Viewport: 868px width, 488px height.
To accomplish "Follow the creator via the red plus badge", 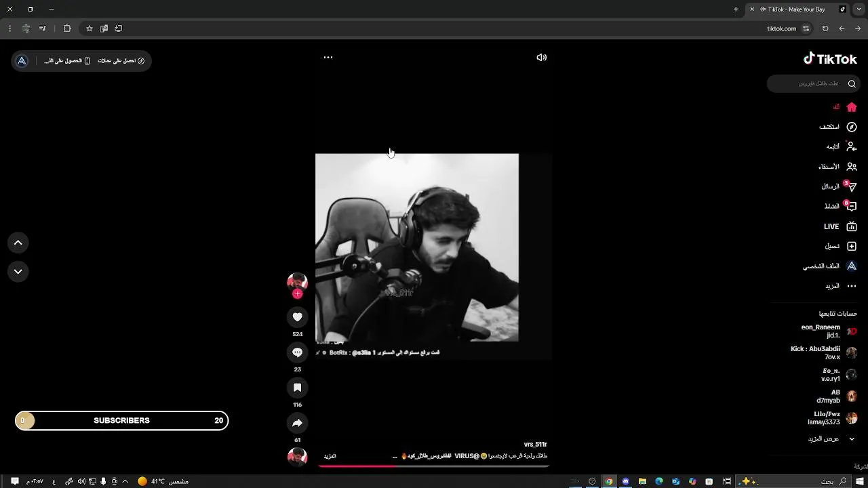I will 297,294.
